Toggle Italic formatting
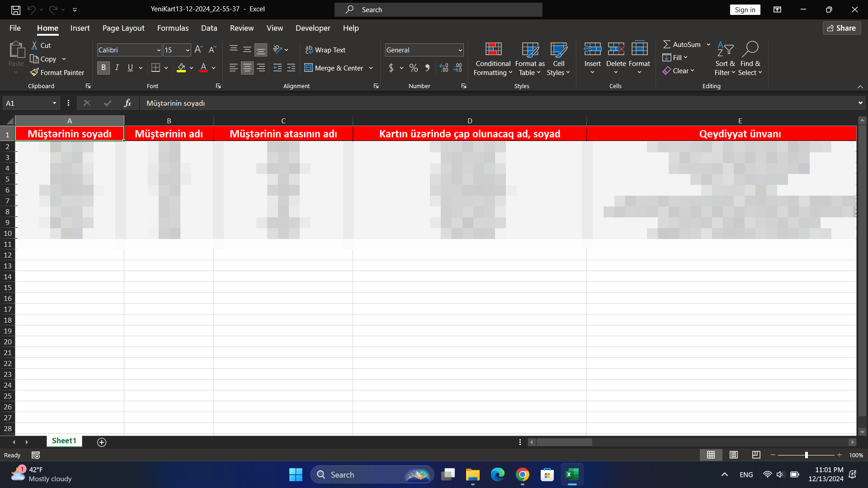 point(117,68)
